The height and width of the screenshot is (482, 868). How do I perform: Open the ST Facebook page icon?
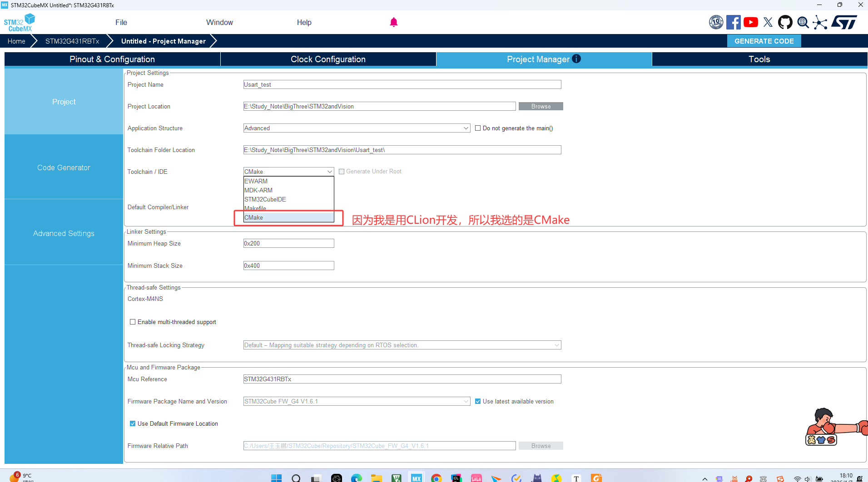733,22
